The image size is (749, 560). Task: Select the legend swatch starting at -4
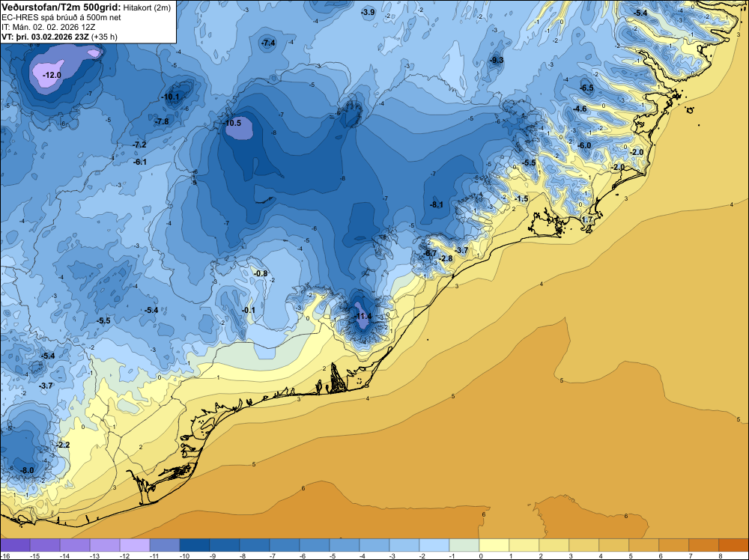[374, 545]
